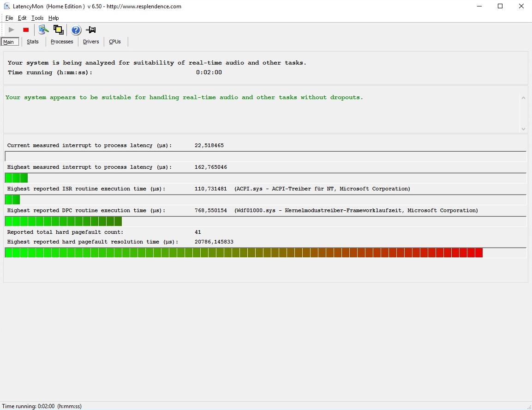Screen dimensions: 532x410
Task: Click the status bar Time running text
Action: pyautogui.click(x=42, y=406)
